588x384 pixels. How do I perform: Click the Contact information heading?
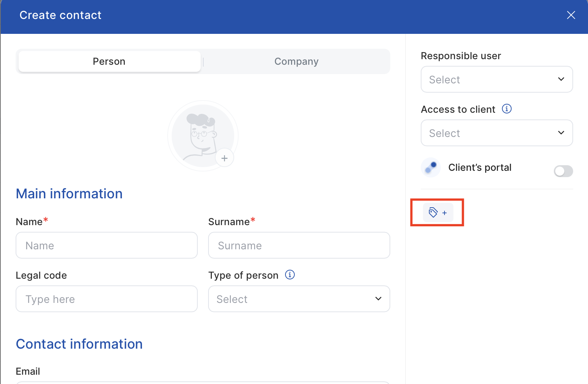79,344
